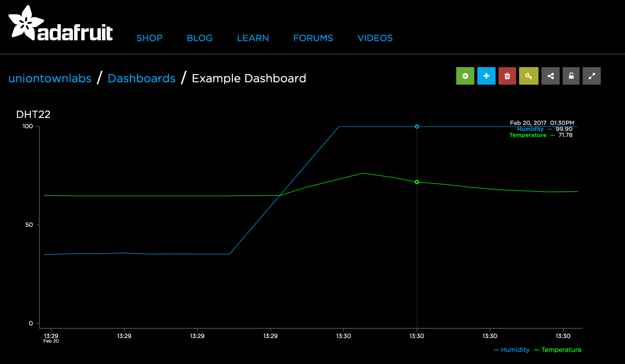Viewport: 625px width, 364px height.
Task: Enter fullscreen mode using the expand arrows icon
Action: click(591, 76)
